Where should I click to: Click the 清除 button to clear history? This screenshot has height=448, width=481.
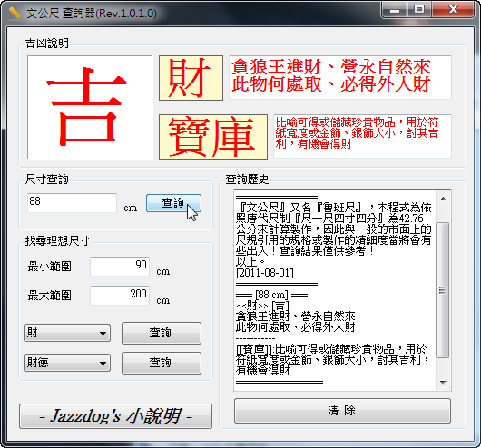342,411
